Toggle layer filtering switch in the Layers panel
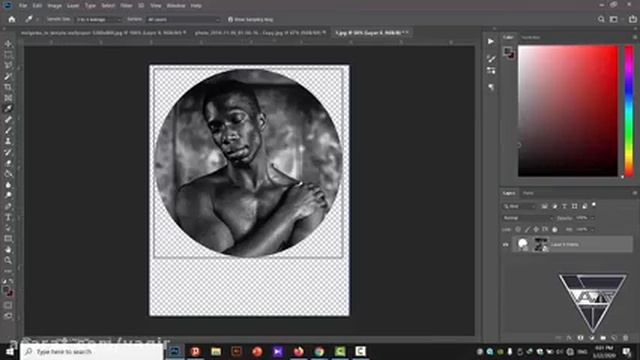The height and width of the screenshot is (360, 640). 594,205
